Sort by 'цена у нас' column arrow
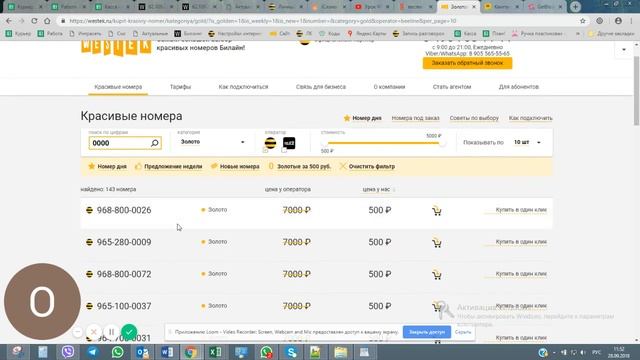 point(394,189)
